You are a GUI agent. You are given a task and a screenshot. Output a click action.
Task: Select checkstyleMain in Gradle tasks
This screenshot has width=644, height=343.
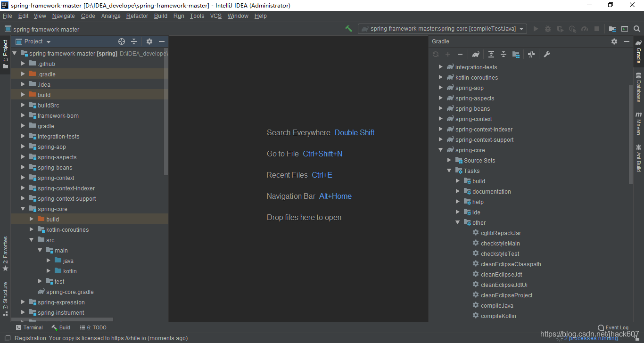click(x=500, y=243)
